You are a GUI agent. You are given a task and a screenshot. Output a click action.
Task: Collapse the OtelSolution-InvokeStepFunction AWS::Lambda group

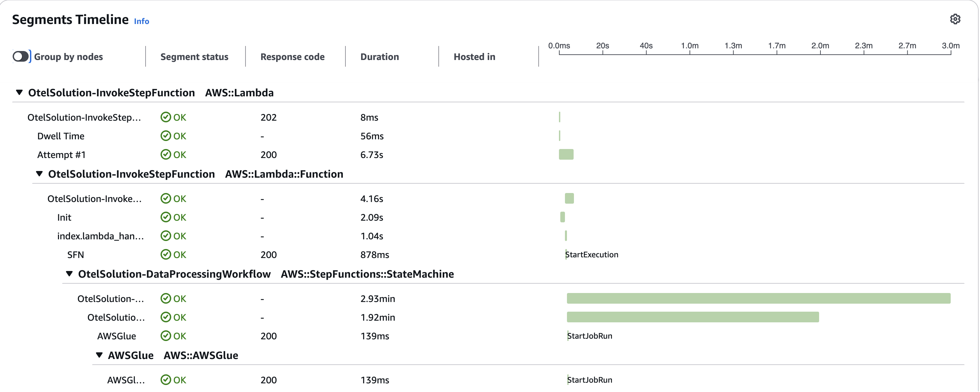pos(19,92)
